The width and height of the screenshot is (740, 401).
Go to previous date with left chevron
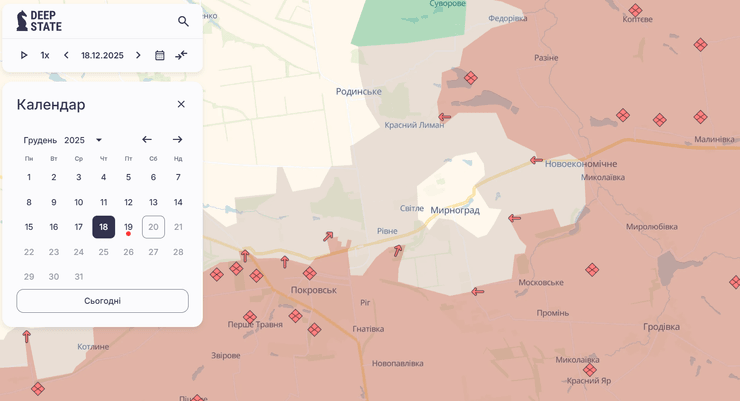pyautogui.click(x=66, y=55)
